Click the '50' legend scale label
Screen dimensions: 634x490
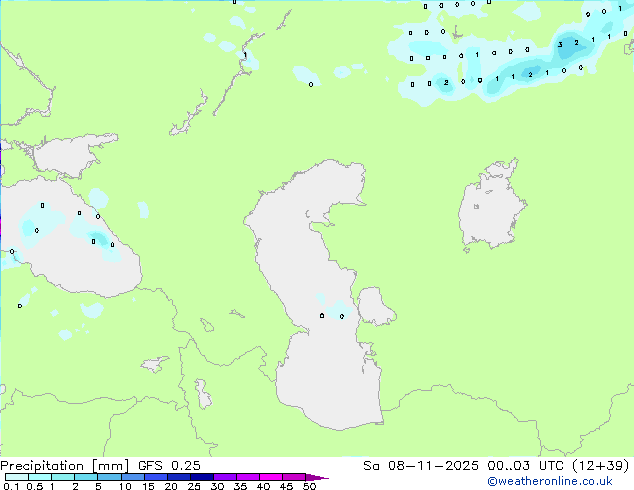[309, 486]
